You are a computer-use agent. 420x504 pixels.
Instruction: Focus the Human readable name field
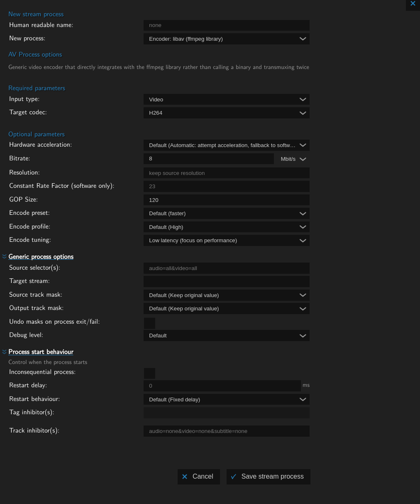(x=226, y=25)
